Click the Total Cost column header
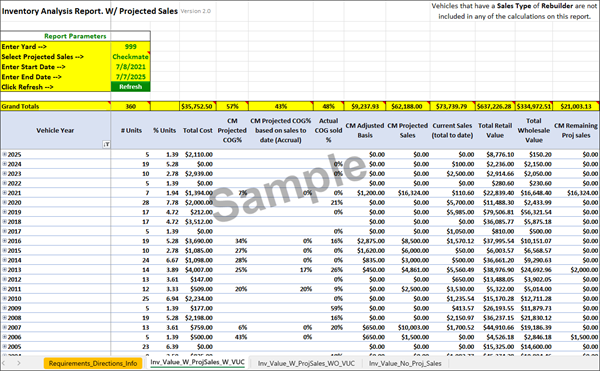 [x=197, y=130]
